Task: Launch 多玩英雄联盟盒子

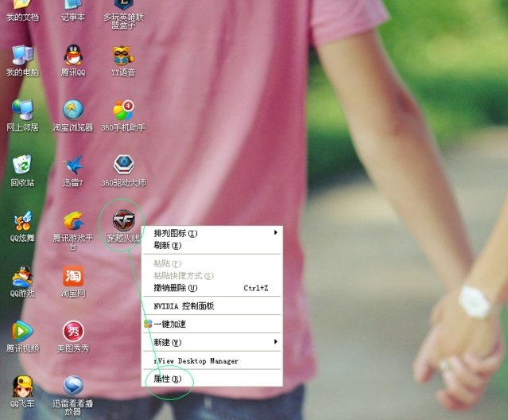Action: [x=123, y=13]
